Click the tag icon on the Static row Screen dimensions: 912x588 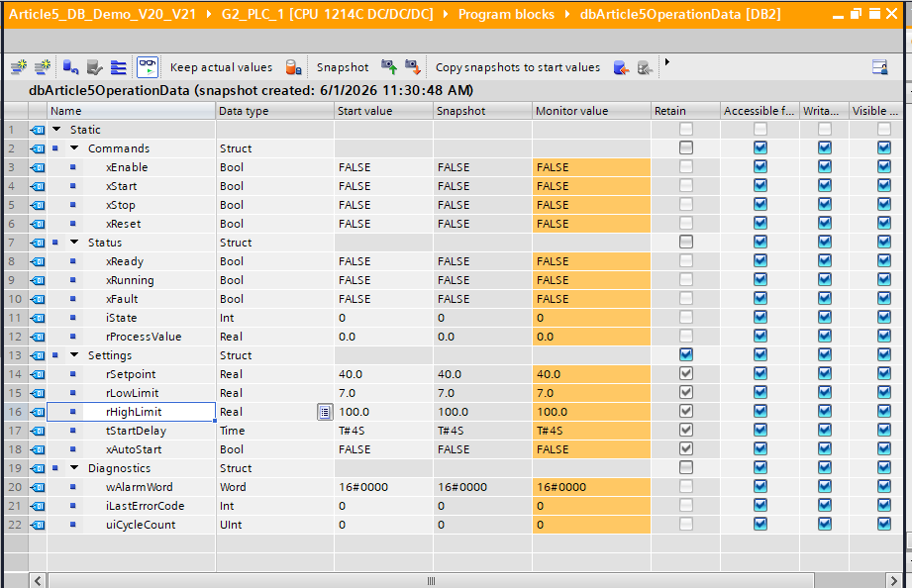tap(38, 130)
